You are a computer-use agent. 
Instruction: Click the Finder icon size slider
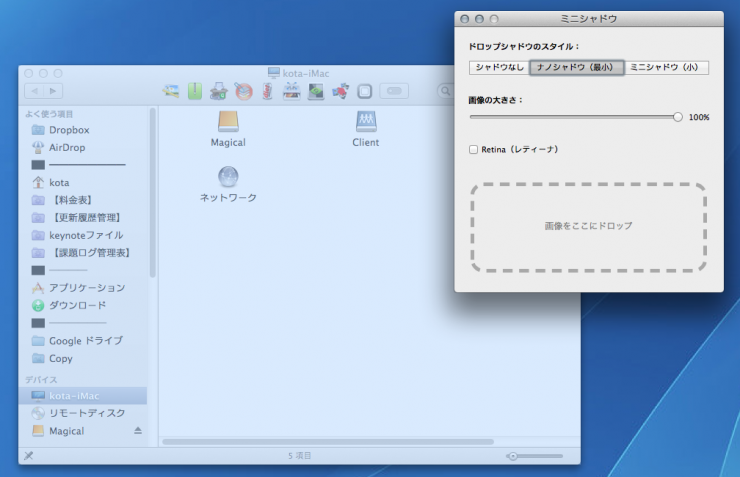tap(534, 456)
